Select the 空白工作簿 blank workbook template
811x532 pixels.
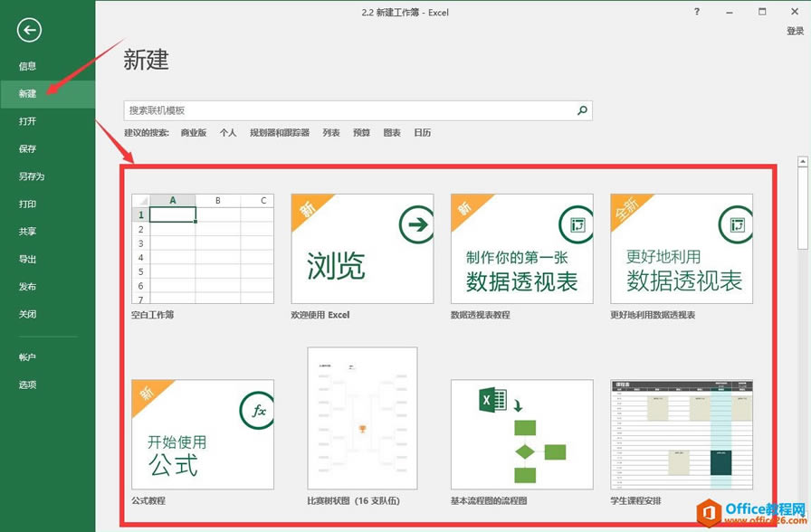[201, 248]
